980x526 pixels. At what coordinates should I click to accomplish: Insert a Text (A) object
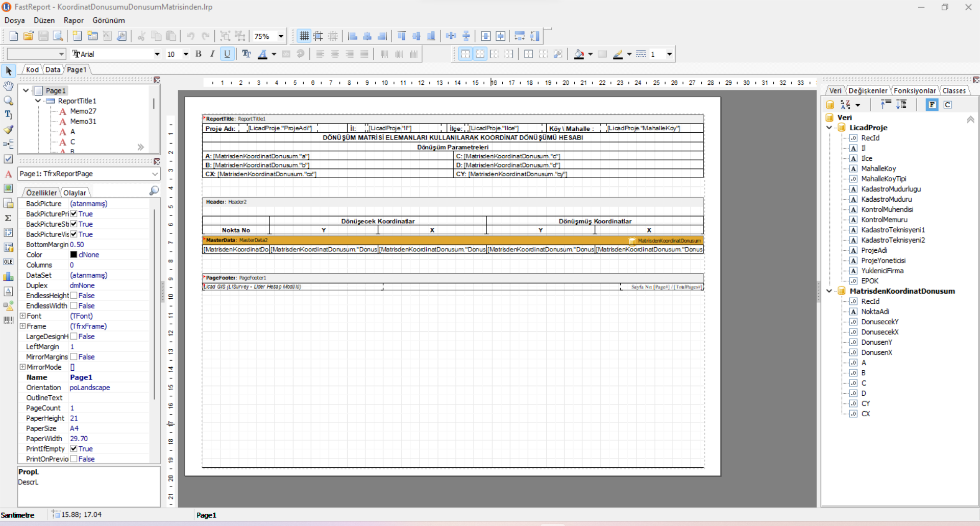(8, 174)
